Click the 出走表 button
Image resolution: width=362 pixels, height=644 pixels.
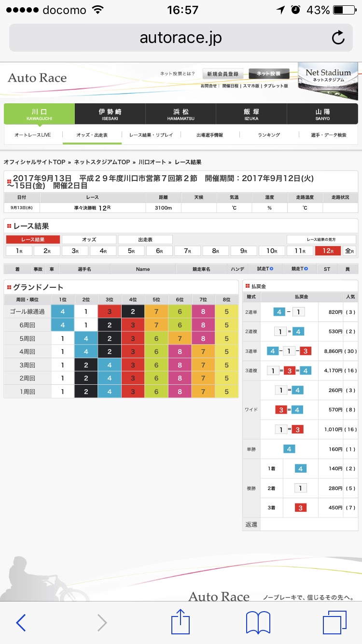click(145, 239)
